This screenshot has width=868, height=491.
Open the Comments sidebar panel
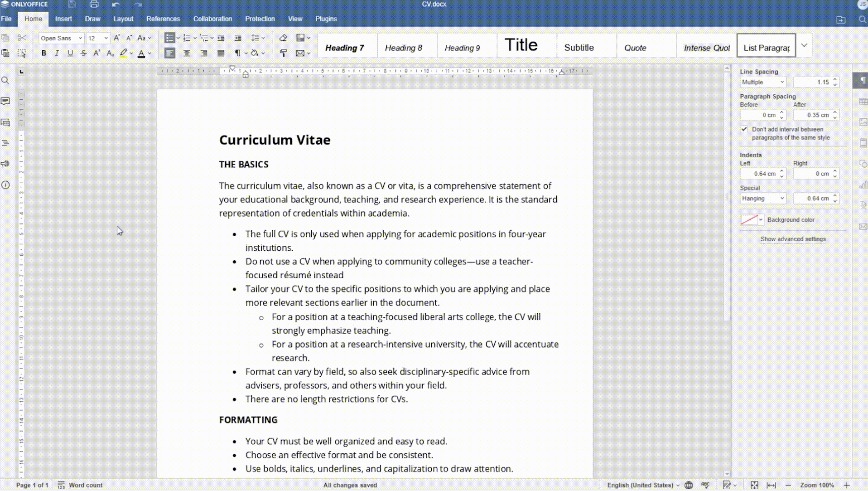pyautogui.click(x=5, y=101)
